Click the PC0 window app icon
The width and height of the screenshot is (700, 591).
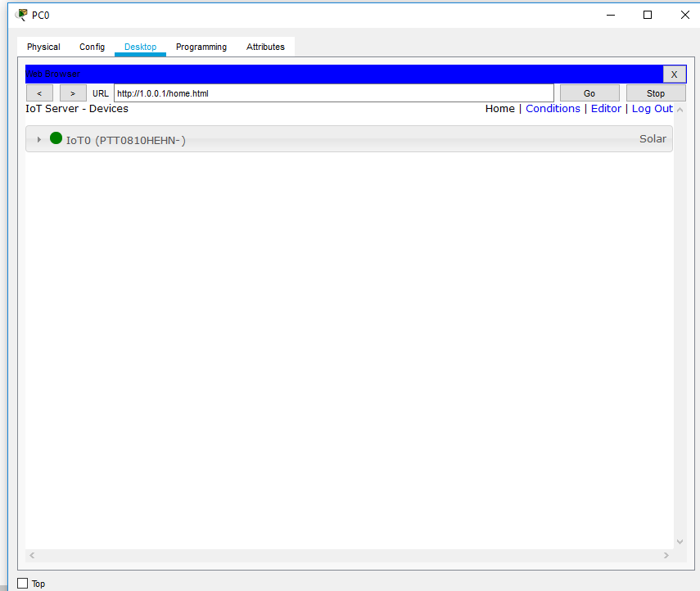coord(21,15)
